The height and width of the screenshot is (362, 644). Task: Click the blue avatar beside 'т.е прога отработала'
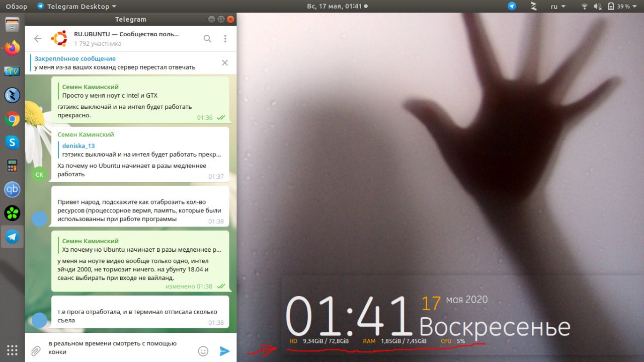pyautogui.click(x=39, y=320)
